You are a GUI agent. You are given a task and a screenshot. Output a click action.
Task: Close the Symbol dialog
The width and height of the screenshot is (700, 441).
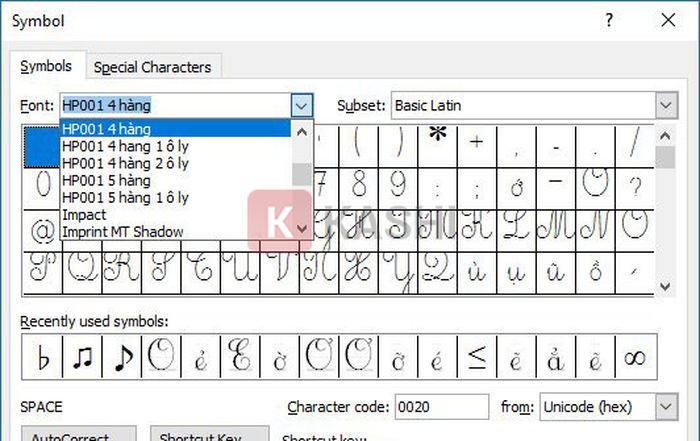(x=668, y=20)
